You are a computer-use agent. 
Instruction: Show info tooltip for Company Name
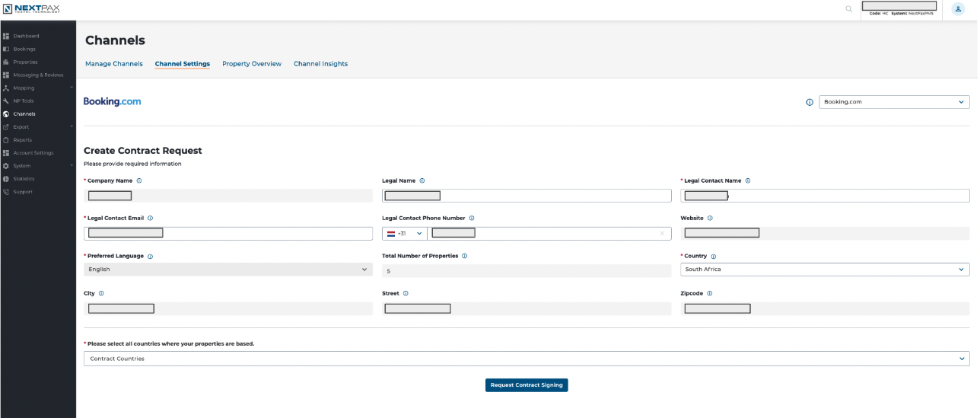139,180
